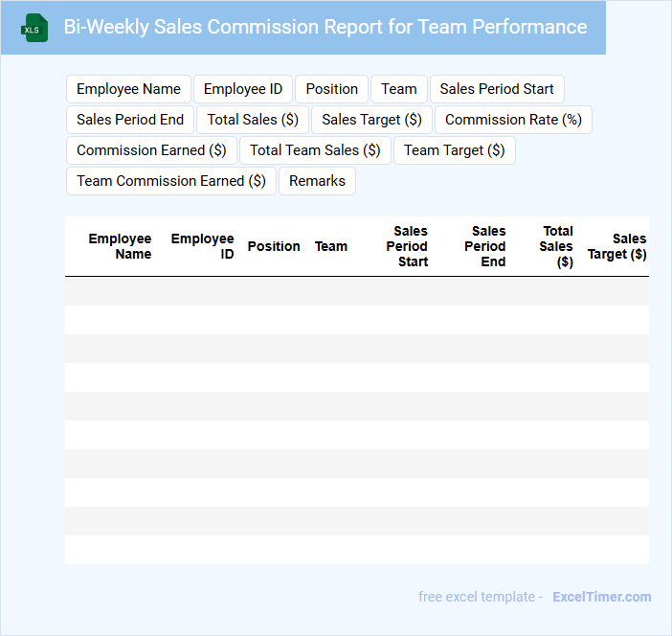Click the report title in header banner
The height and width of the screenshot is (636, 672).
325,27
